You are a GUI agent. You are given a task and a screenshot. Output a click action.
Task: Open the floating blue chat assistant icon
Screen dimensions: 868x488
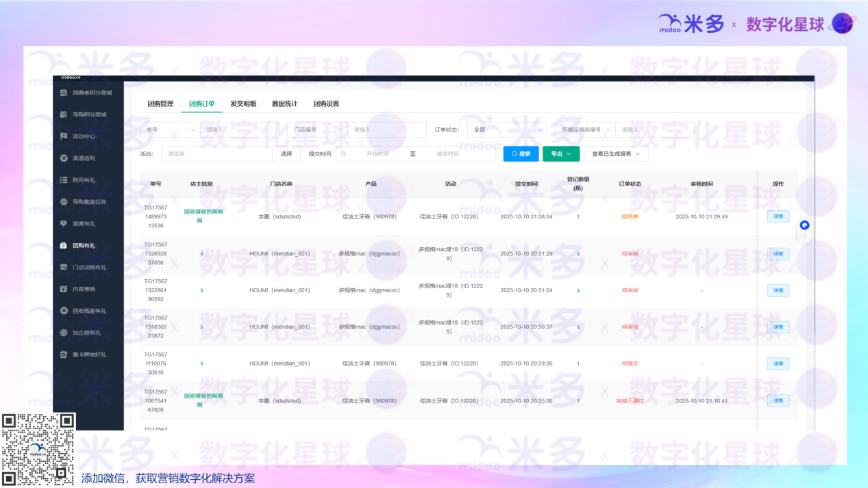(x=804, y=225)
